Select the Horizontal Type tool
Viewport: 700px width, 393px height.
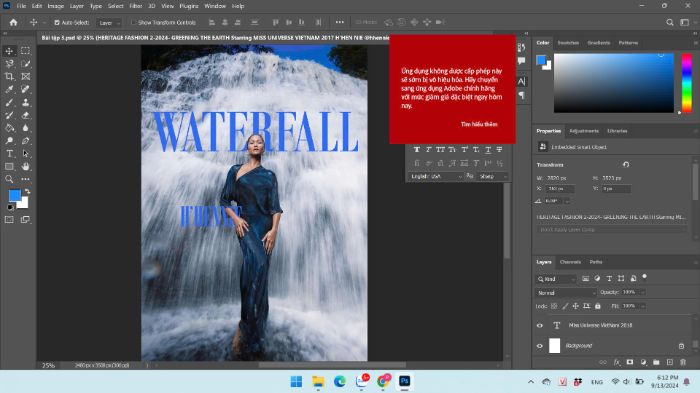point(9,154)
